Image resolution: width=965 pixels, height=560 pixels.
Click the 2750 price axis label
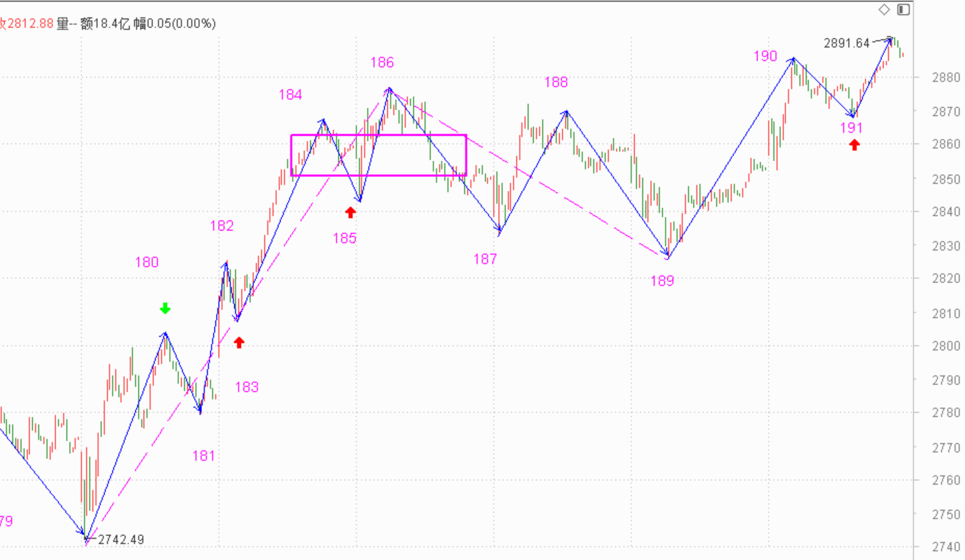click(x=946, y=515)
